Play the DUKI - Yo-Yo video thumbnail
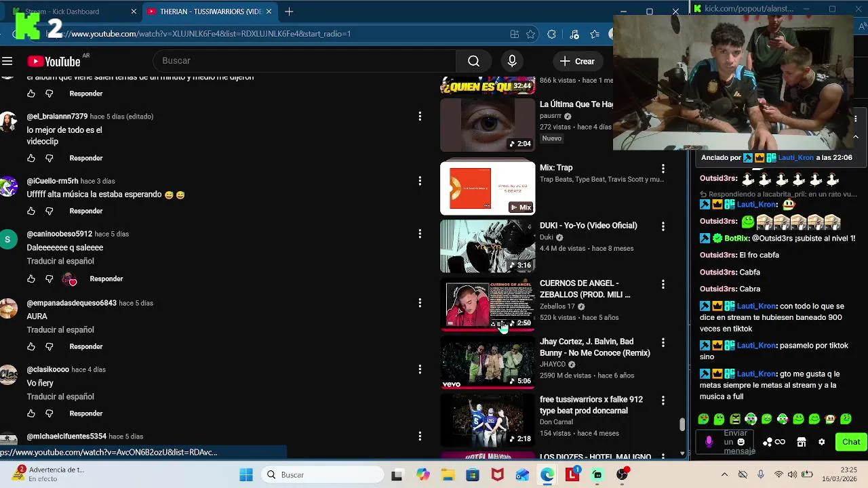The image size is (868, 488). tap(488, 246)
